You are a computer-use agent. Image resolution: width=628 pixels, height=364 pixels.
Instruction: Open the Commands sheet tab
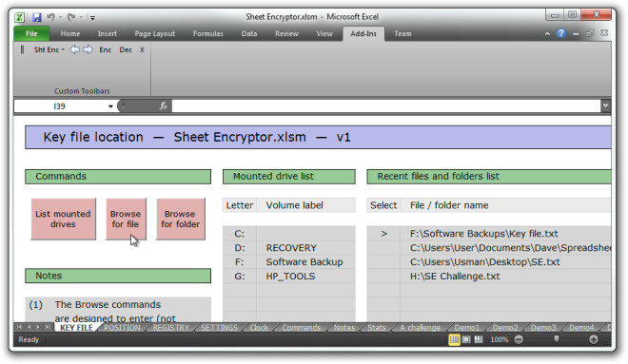302,328
